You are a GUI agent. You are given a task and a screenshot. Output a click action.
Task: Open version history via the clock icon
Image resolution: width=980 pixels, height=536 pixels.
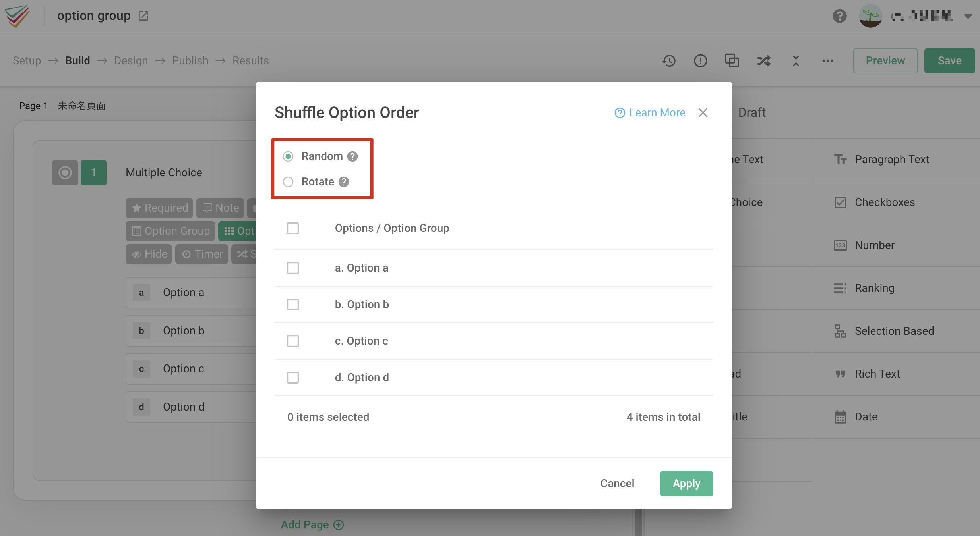[669, 60]
